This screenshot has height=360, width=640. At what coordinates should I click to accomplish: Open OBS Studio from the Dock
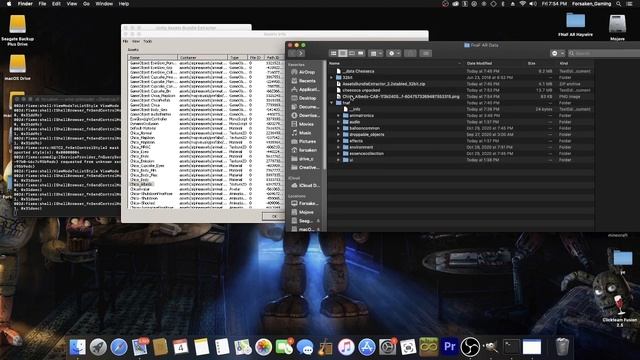(x=470, y=347)
